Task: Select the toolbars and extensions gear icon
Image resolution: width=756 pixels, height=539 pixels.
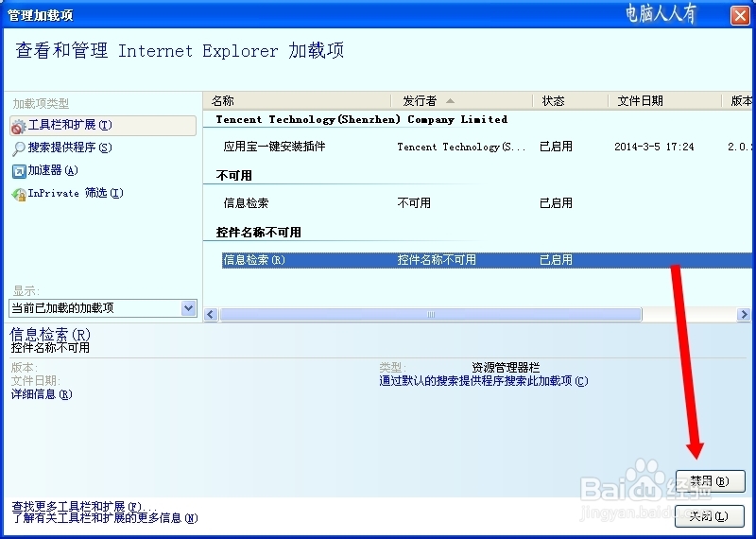Action: pyautogui.click(x=18, y=127)
